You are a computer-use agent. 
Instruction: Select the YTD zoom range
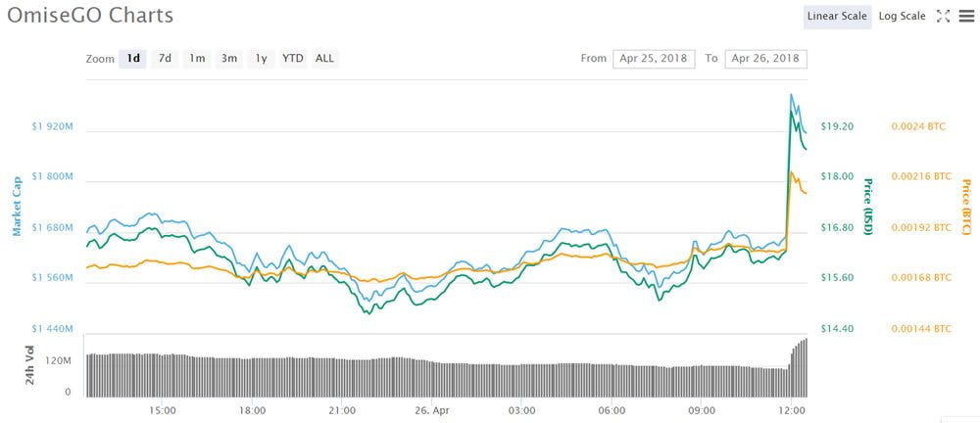[292, 59]
